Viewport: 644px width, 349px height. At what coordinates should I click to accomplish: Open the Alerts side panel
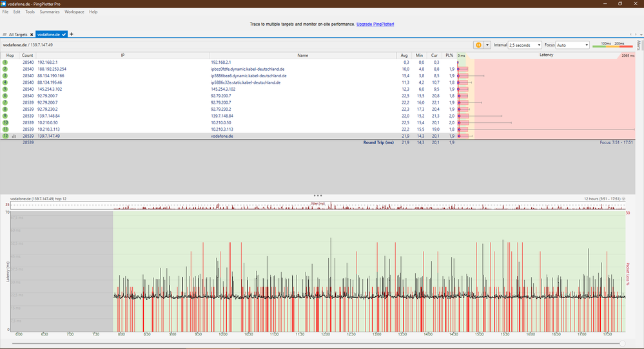(638, 45)
